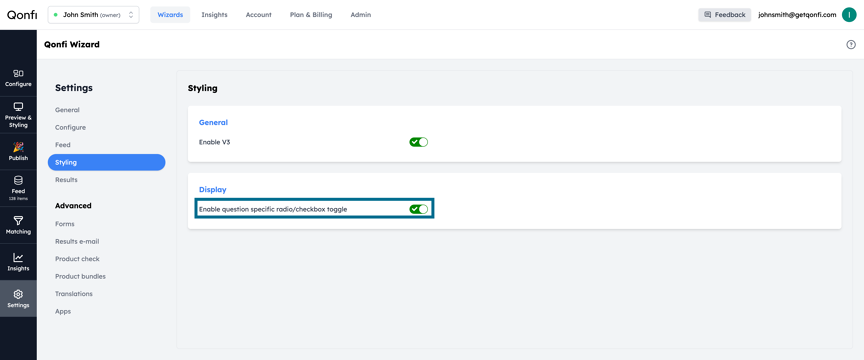Viewport: 864px width, 360px height.
Task: Open Insights in the left sidebar
Action: (18, 262)
